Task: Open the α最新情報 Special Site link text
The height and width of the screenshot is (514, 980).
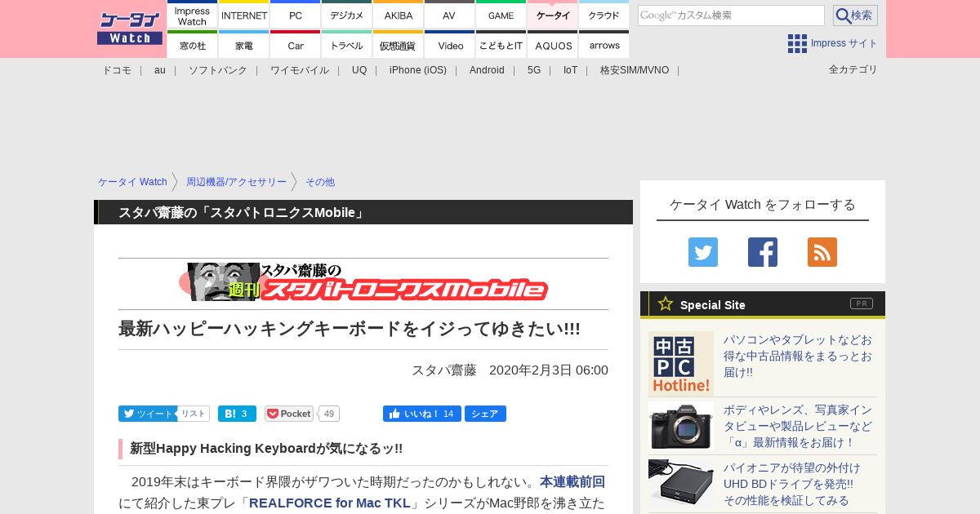Action: [x=798, y=426]
